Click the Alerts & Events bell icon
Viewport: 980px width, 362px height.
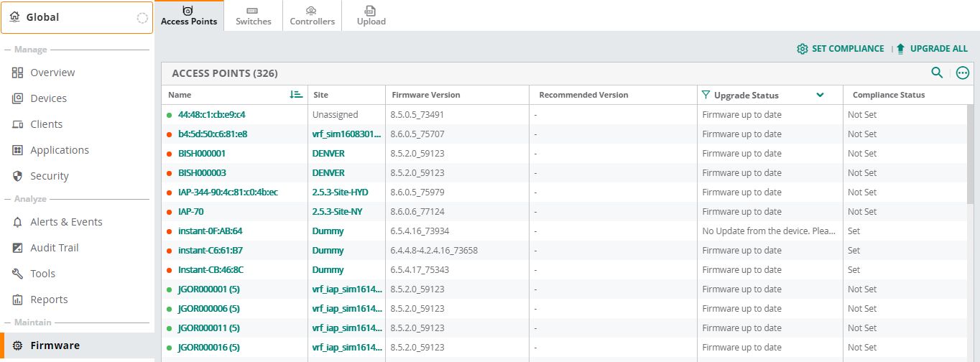click(x=17, y=222)
